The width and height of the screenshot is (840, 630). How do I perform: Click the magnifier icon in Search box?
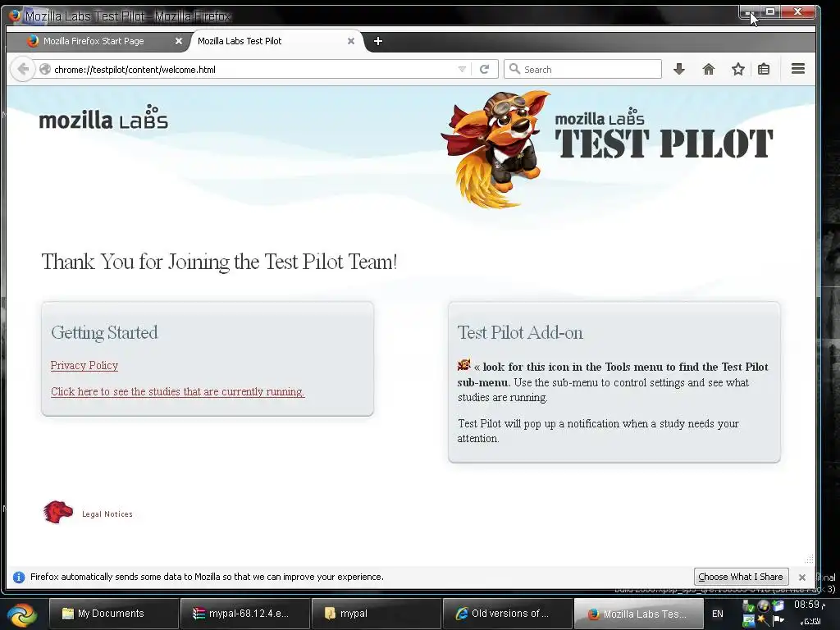514,69
